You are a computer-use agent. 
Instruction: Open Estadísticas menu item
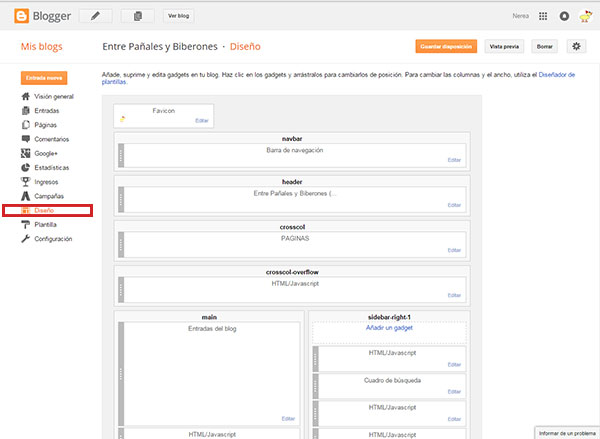pos(52,168)
